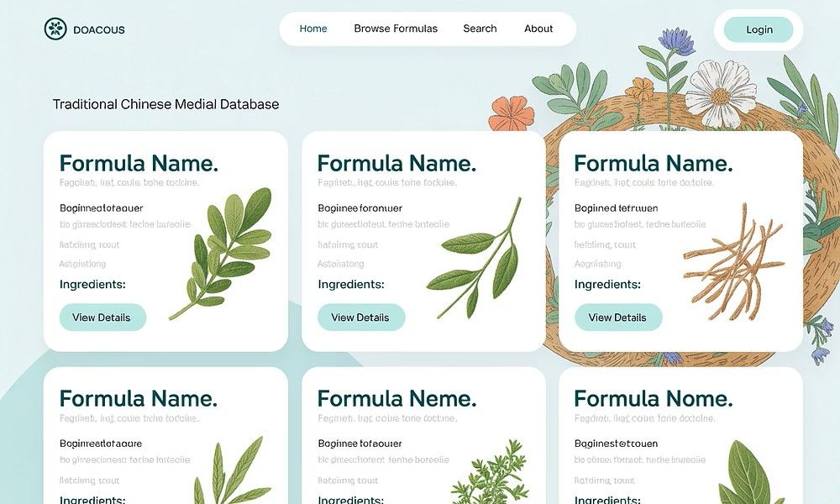
Task: Click long narrow leaves image in bottom left card
Action: pyautogui.click(x=232, y=470)
